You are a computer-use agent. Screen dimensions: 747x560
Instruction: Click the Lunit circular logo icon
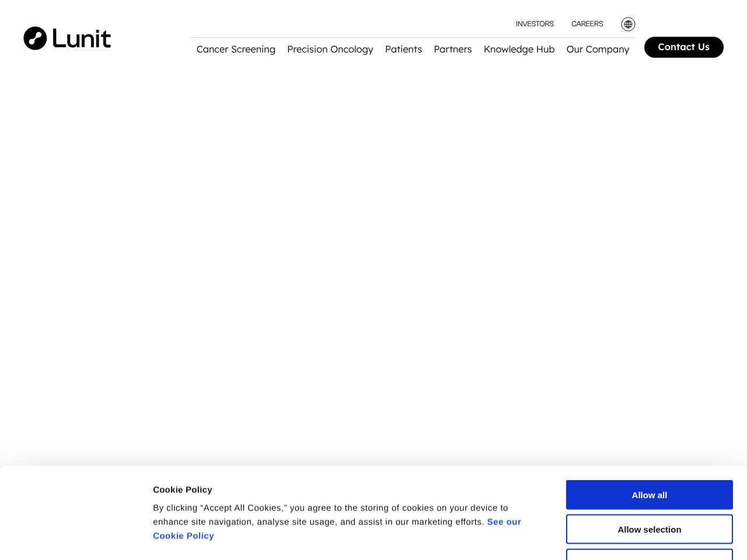tap(35, 38)
